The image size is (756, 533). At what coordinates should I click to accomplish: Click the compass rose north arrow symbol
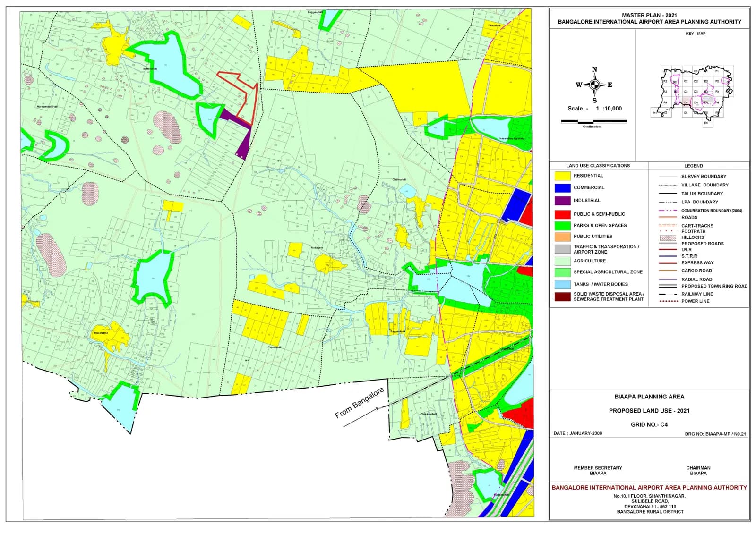tap(594, 85)
